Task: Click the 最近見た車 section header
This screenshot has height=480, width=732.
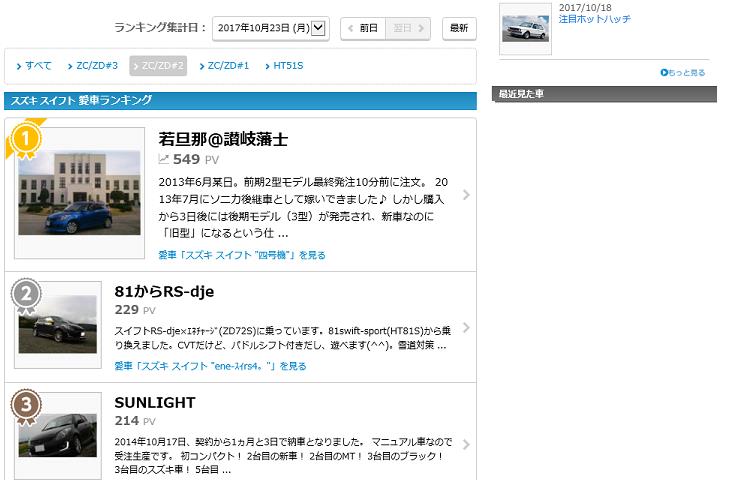Action: tap(605, 94)
